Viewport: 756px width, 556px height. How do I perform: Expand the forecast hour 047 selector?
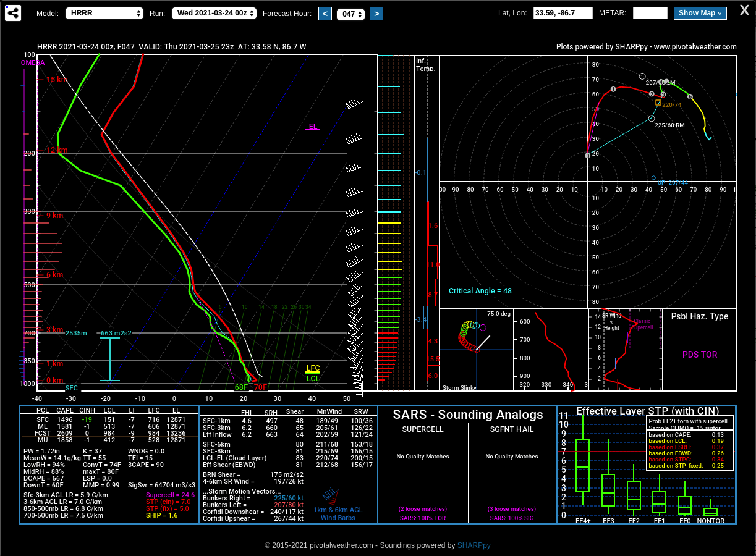[350, 14]
